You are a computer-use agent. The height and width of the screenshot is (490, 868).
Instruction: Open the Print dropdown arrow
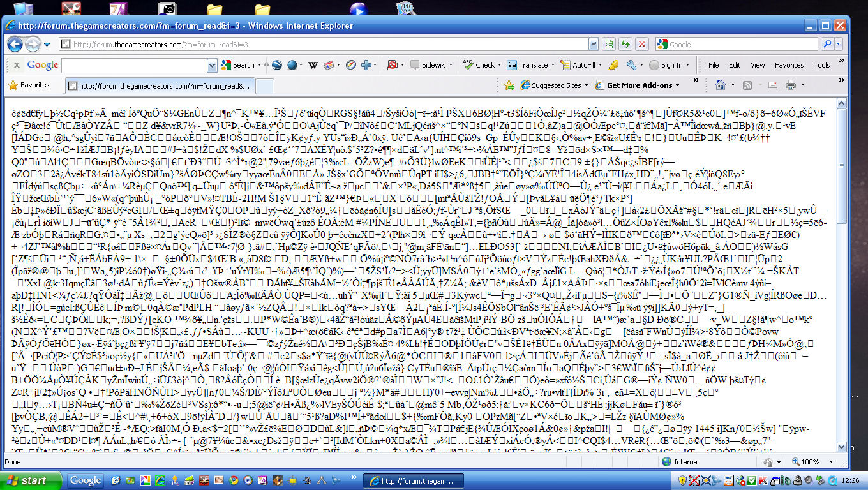(x=802, y=85)
